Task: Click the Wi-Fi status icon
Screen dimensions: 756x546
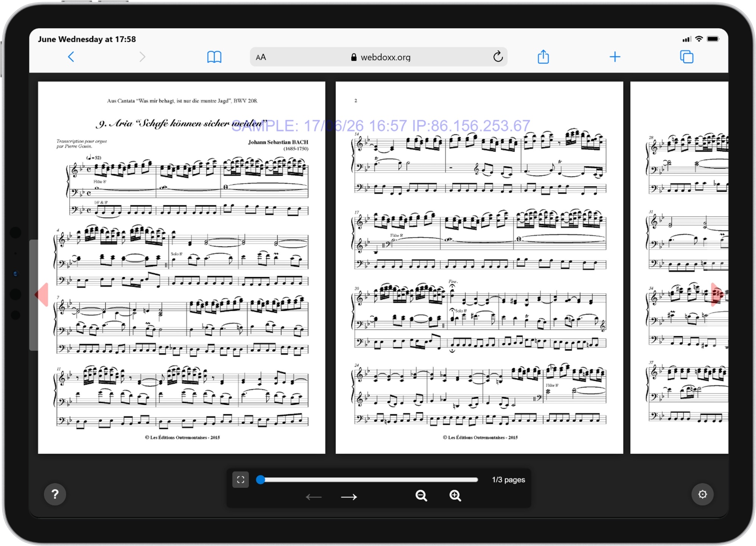Action: point(699,39)
